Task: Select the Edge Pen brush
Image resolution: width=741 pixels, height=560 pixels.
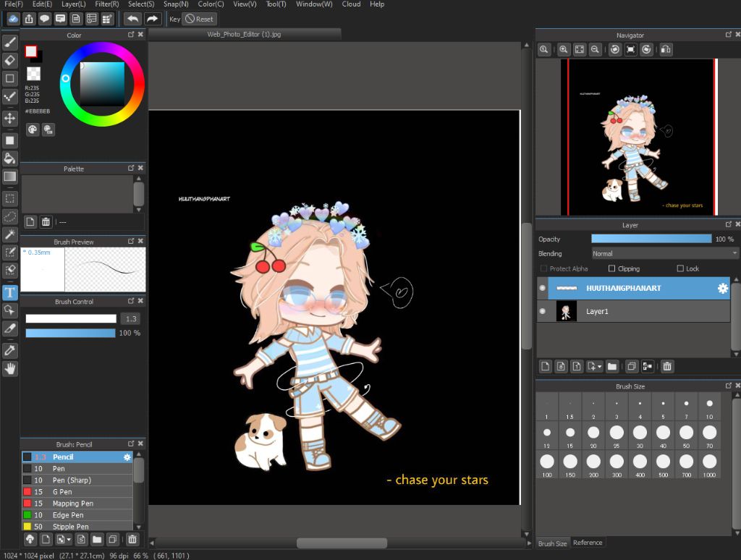Action: (77, 514)
